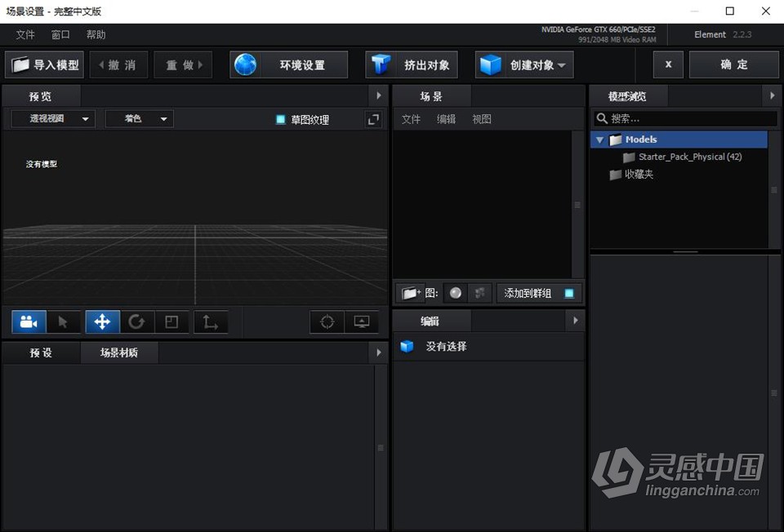The width and height of the screenshot is (784, 532).
Task: Open the scene panel 编辑 menu
Action: pos(446,119)
